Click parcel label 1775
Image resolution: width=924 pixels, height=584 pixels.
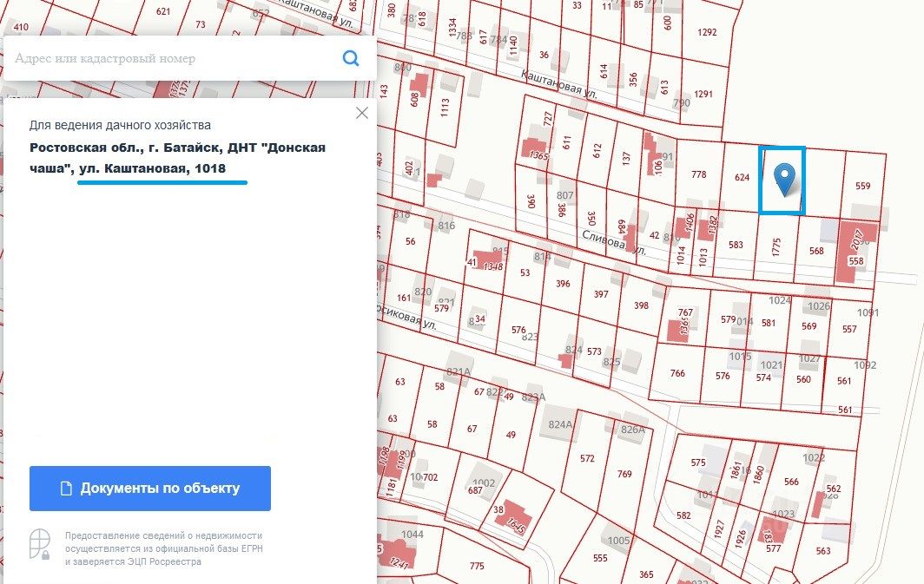776,246
